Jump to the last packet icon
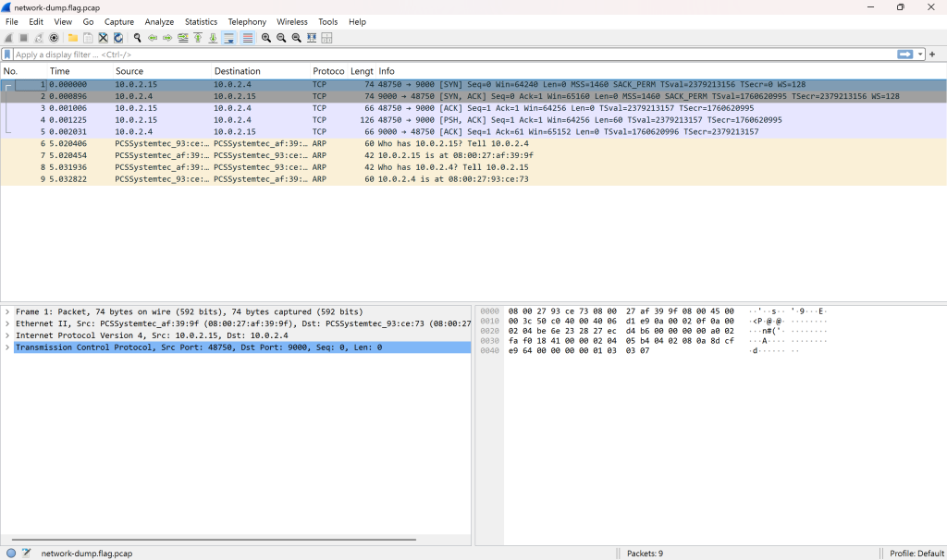 [214, 38]
